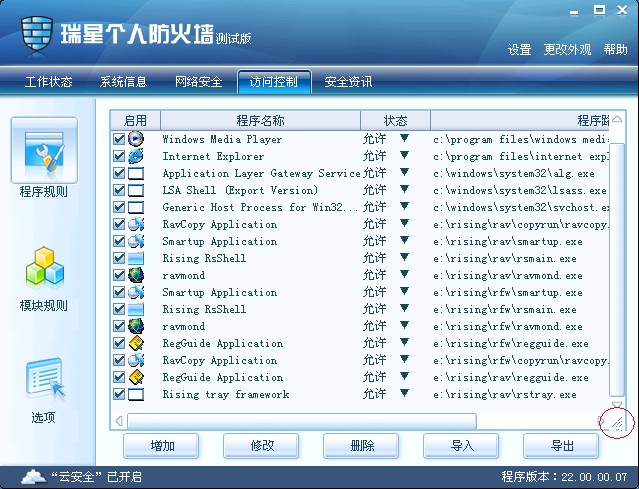This screenshot has width=639, height=489.
Task: Click the horizontal scrollbar thumb
Action: pyautogui.click(x=302, y=421)
